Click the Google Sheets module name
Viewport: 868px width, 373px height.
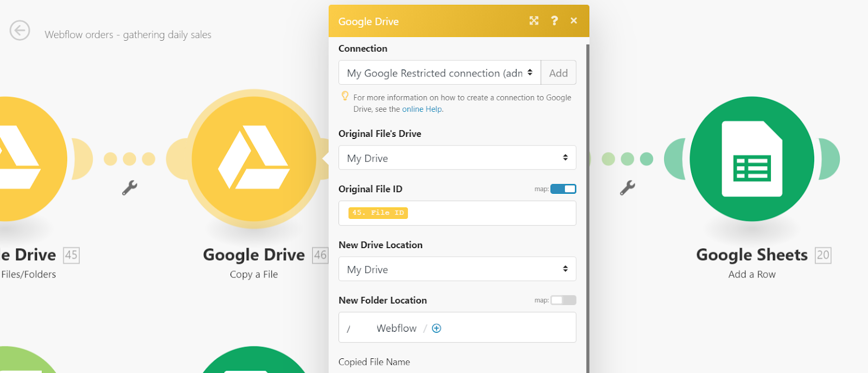[752, 255]
